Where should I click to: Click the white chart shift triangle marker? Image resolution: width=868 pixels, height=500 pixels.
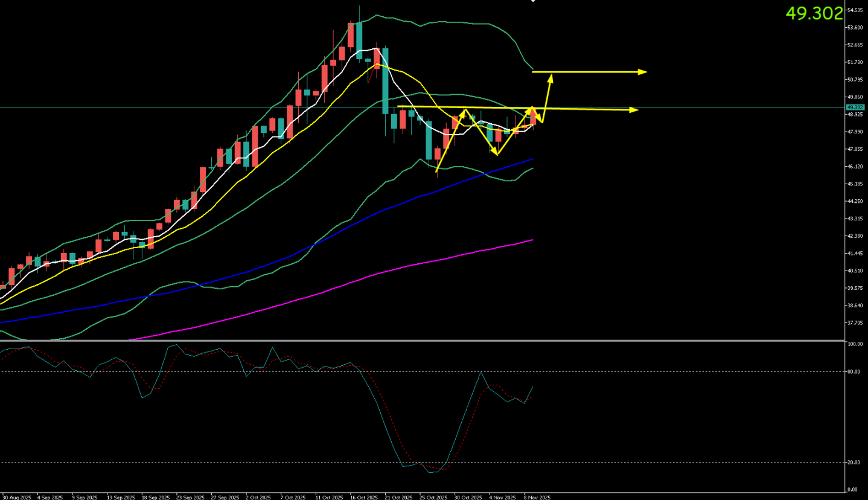(x=533, y=1)
